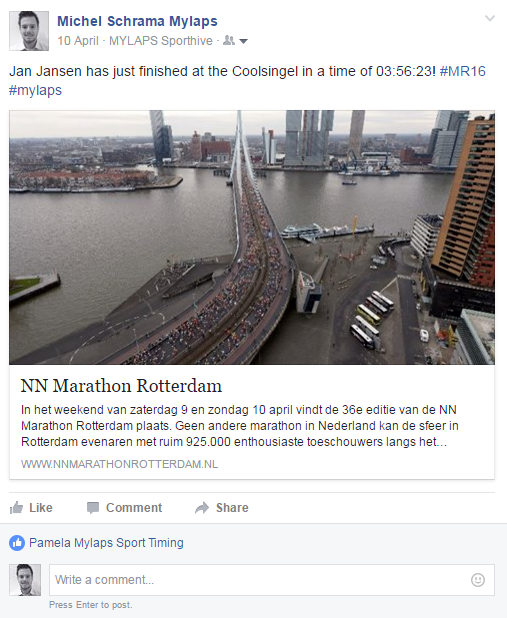The height and width of the screenshot is (618, 507).
Task: Open Michel Schrama Mylaps profile link
Action: tap(137, 21)
